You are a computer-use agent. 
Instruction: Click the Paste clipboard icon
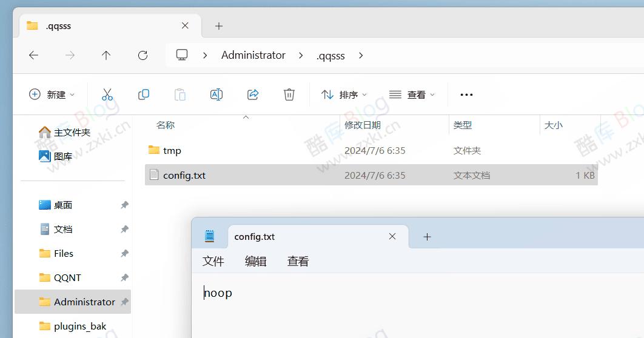pos(180,94)
